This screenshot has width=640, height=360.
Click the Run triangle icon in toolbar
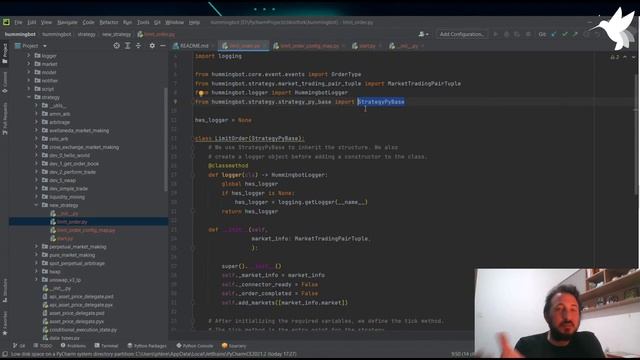496,34
